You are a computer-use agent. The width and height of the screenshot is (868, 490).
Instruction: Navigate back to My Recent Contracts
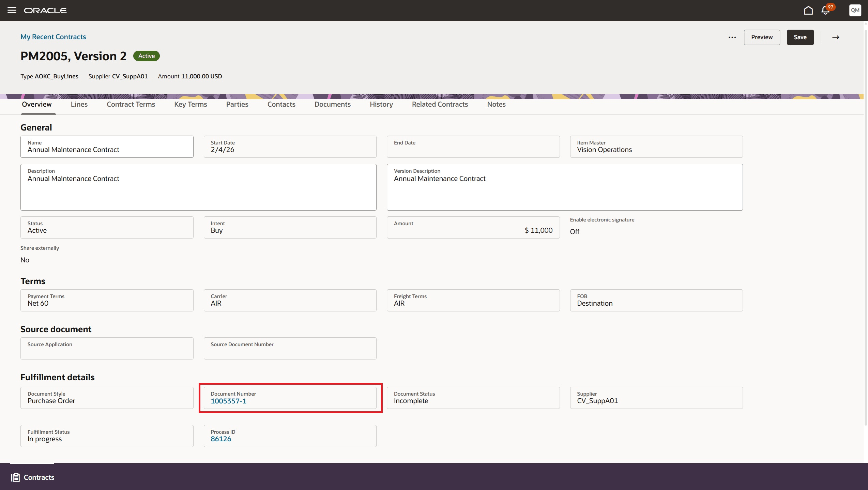53,36
